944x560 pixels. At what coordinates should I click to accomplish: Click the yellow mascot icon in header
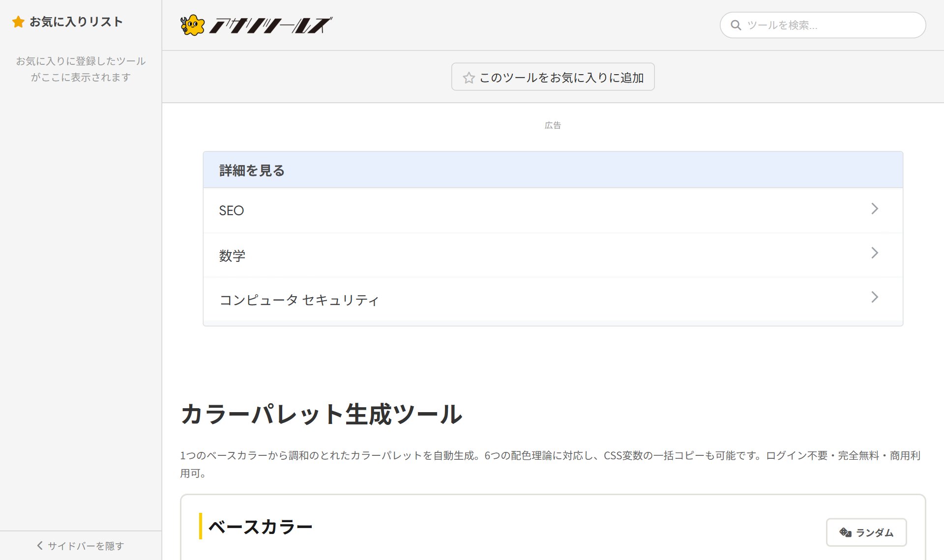[x=192, y=25]
